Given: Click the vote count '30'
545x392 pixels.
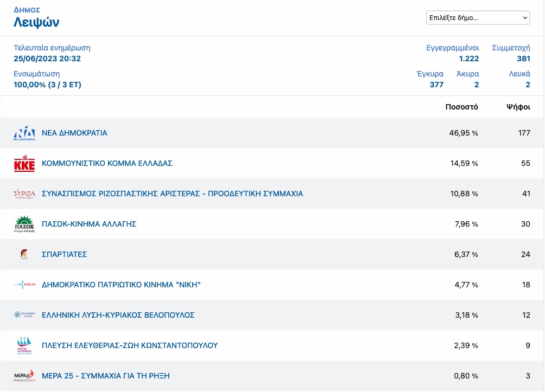Looking at the screenshot, I should 525,224.
